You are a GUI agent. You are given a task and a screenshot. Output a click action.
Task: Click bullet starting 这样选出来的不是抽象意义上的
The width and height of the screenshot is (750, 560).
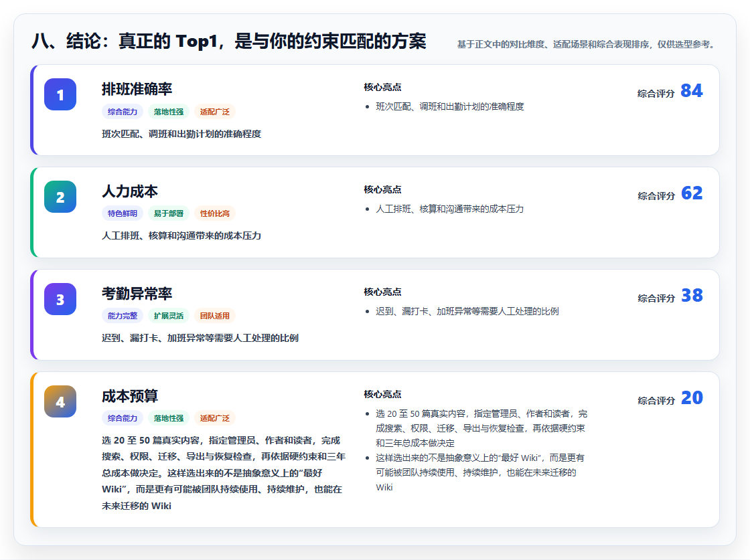tap(479, 472)
